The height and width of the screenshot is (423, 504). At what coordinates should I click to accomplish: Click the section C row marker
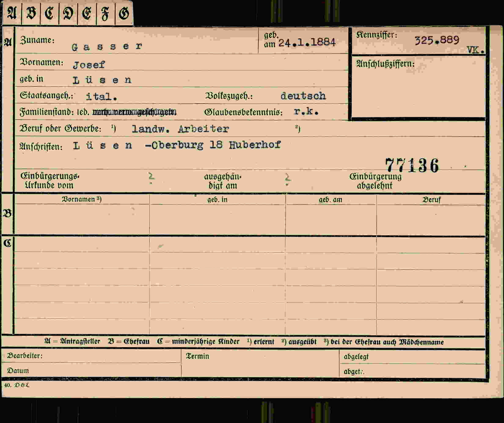tap(7, 243)
